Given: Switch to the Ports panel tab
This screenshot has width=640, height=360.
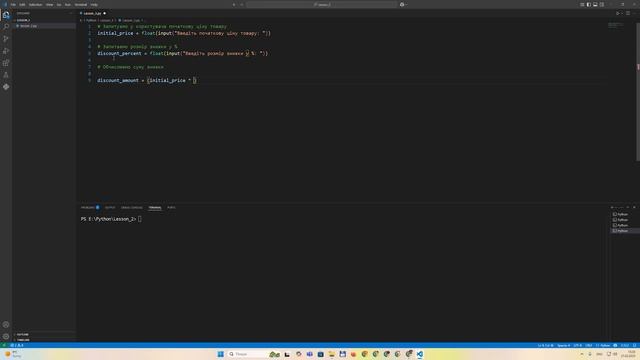Looking at the screenshot, I should click(x=171, y=207).
